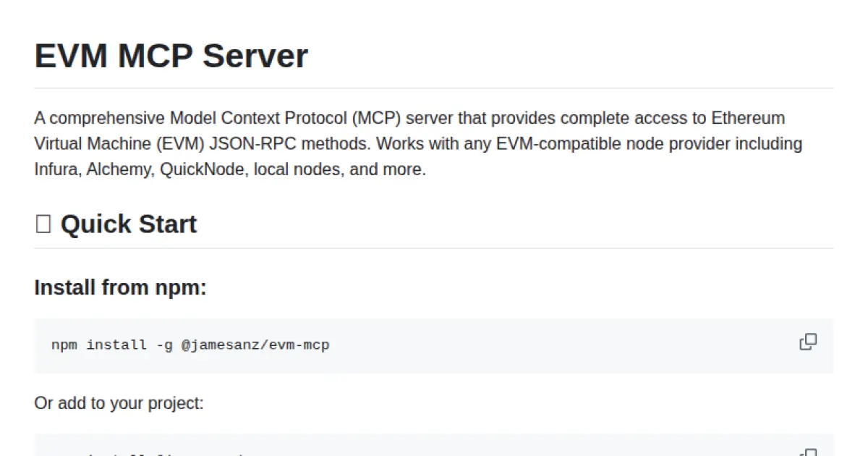The height and width of the screenshot is (456, 868).
Task: Click the Install from npm heading
Action: point(119,287)
